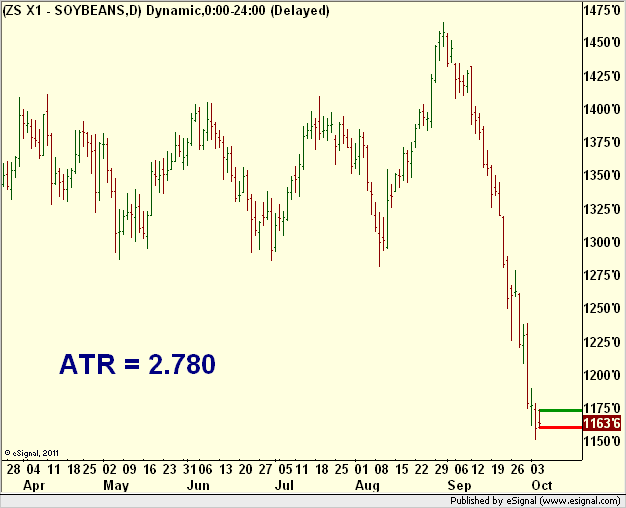Click the green horizontal price line
The image size is (626, 508).
561,410
